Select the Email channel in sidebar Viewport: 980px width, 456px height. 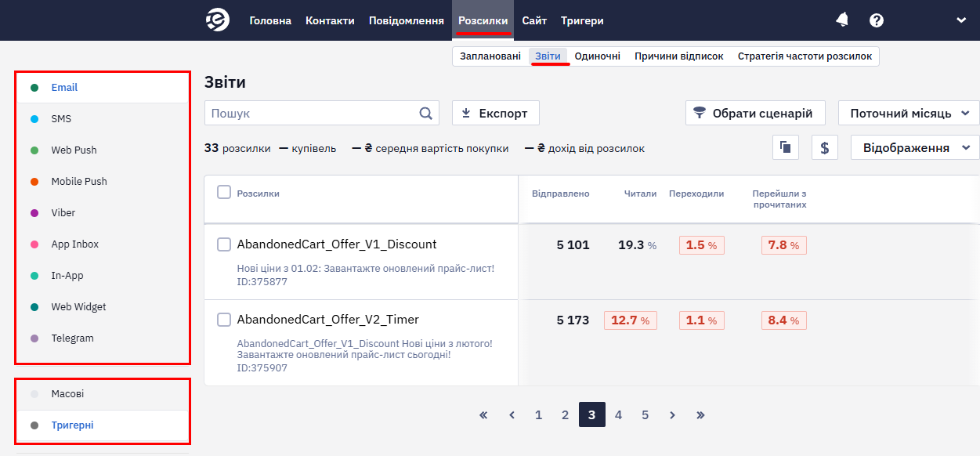103,88
